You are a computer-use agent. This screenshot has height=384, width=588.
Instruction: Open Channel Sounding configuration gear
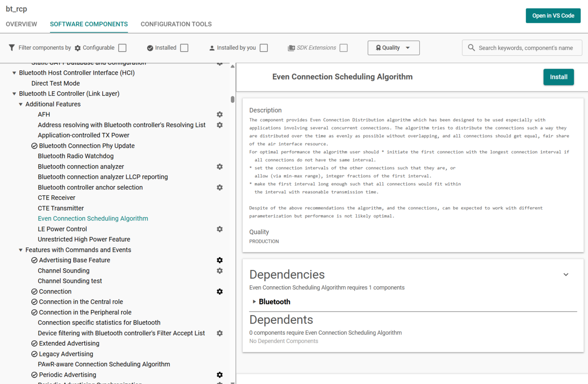pyautogui.click(x=220, y=271)
